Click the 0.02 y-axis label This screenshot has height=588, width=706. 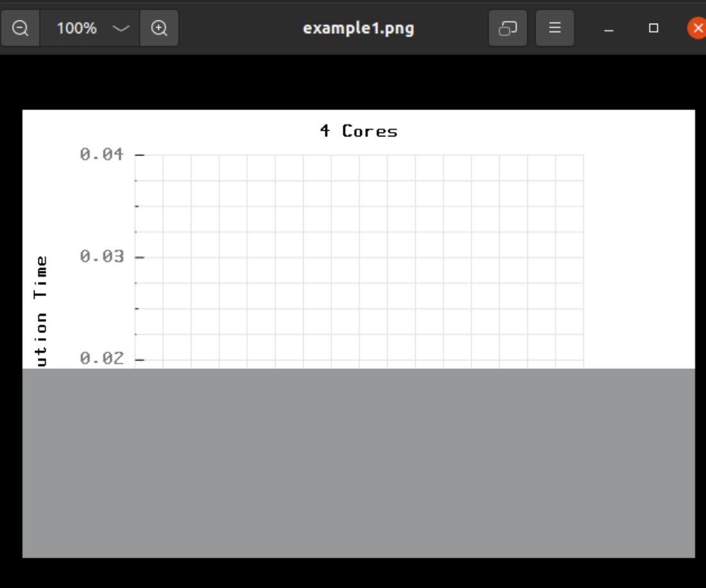click(x=102, y=359)
